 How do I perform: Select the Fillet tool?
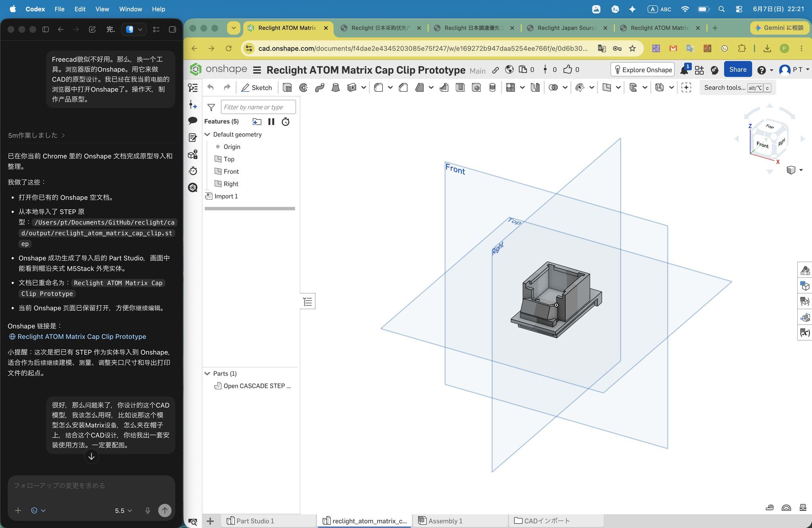tap(379, 88)
